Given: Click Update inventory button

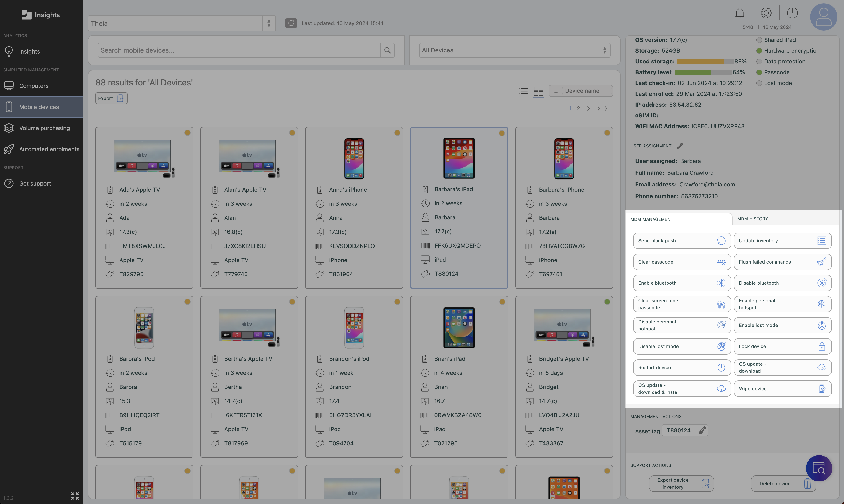Looking at the screenshot, I should tap(782, 241).
